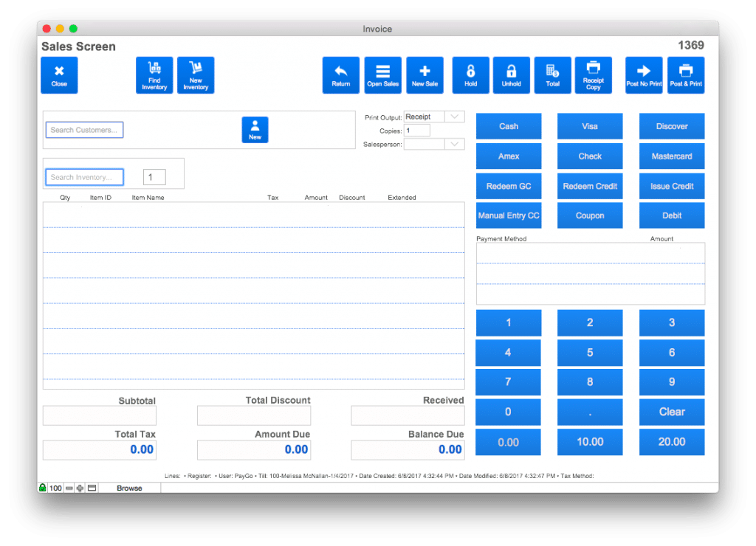Screen dimensions: 756x546
Task: Click Post & Print
Action: pyautogui.click(x=686, y=75)
